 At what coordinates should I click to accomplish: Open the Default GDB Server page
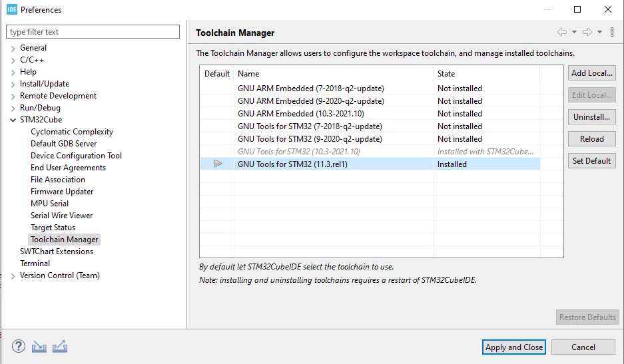coord(64,144)
